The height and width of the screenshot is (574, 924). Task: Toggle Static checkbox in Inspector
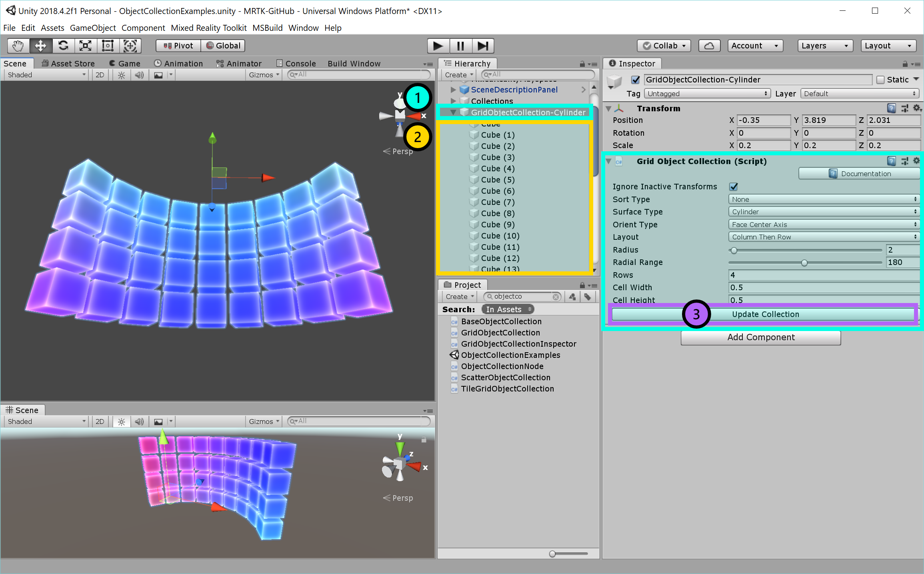tap(878, 79)
